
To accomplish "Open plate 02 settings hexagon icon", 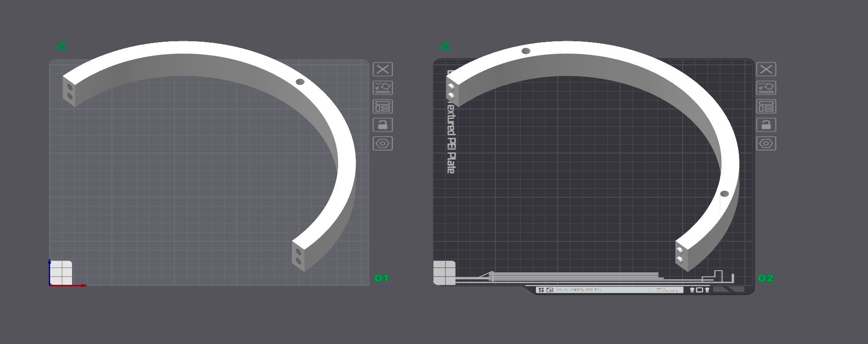I will (x=766, y=144).
